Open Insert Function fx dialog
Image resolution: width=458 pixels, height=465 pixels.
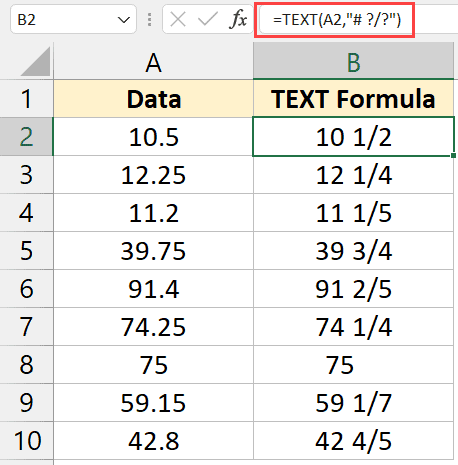click(x=238, y=19)
